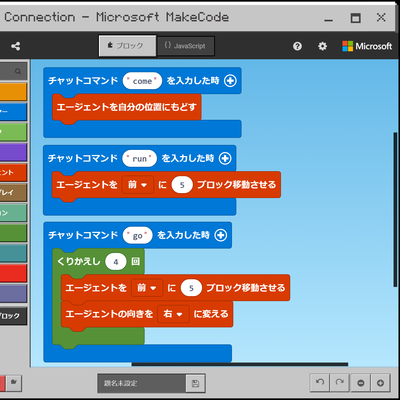Open the orange toolbox category

pos(13,92)
